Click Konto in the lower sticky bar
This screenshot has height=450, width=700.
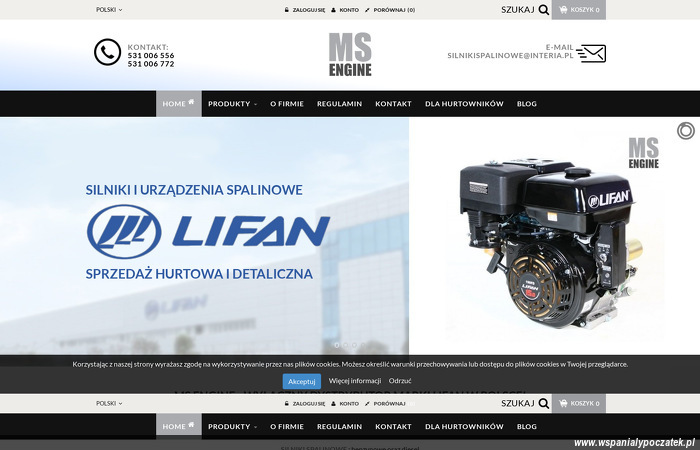[349, 404]
